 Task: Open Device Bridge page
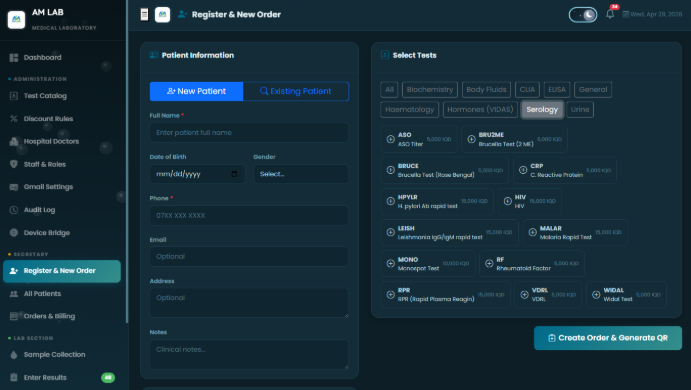62,233
